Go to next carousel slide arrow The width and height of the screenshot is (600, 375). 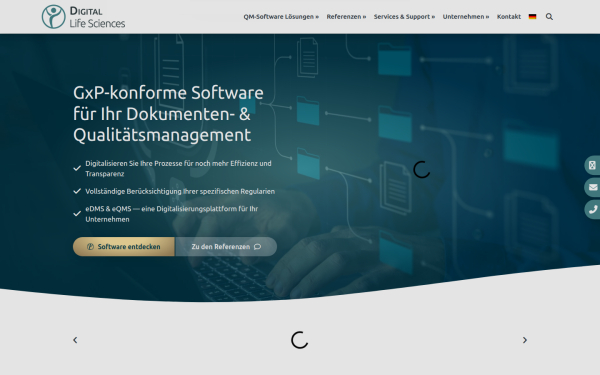point(525,340)
